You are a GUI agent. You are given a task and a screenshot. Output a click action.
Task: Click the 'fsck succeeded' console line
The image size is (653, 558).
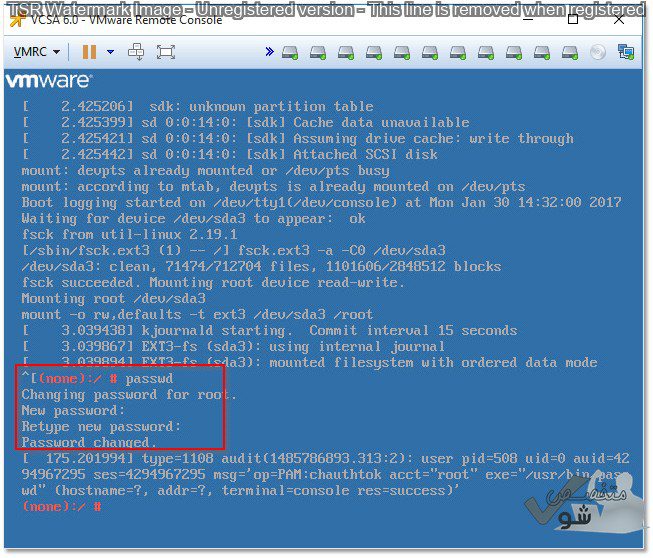coord(213,283)
